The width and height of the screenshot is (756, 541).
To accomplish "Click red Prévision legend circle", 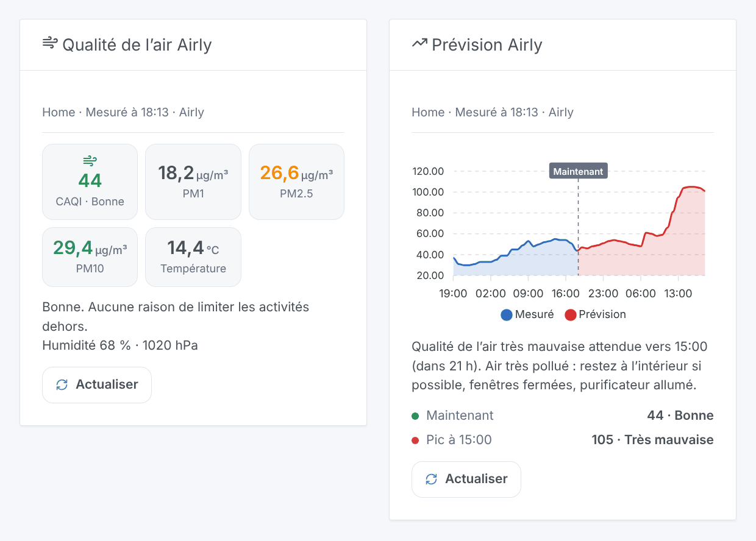I will [x=571, y=315].
